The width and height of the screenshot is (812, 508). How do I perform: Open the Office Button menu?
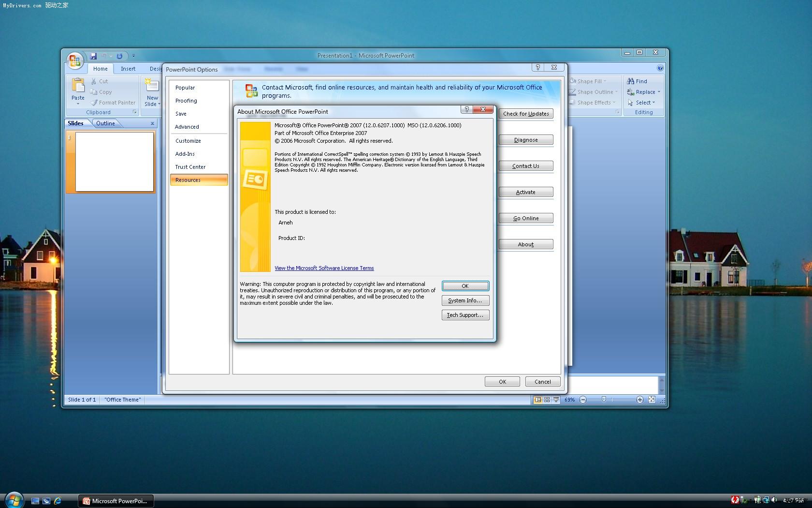(x=75, y=60)
